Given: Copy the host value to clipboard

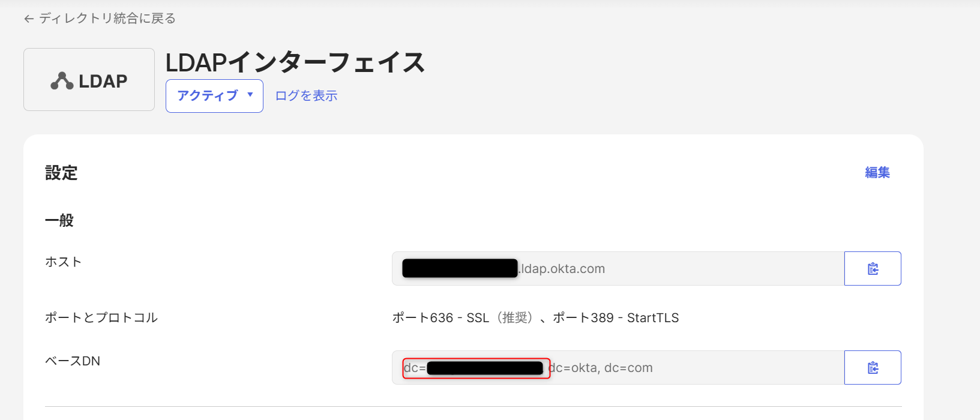Looking at the screenshot, I should (x=873, y=269).
